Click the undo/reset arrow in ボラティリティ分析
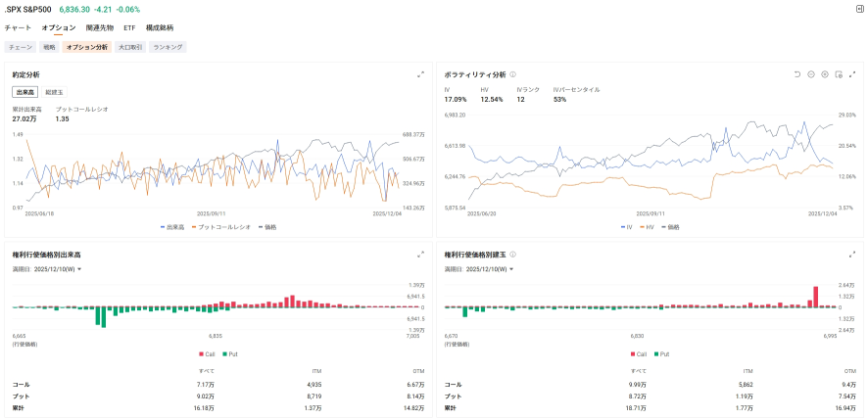 (x=797, y=74)
